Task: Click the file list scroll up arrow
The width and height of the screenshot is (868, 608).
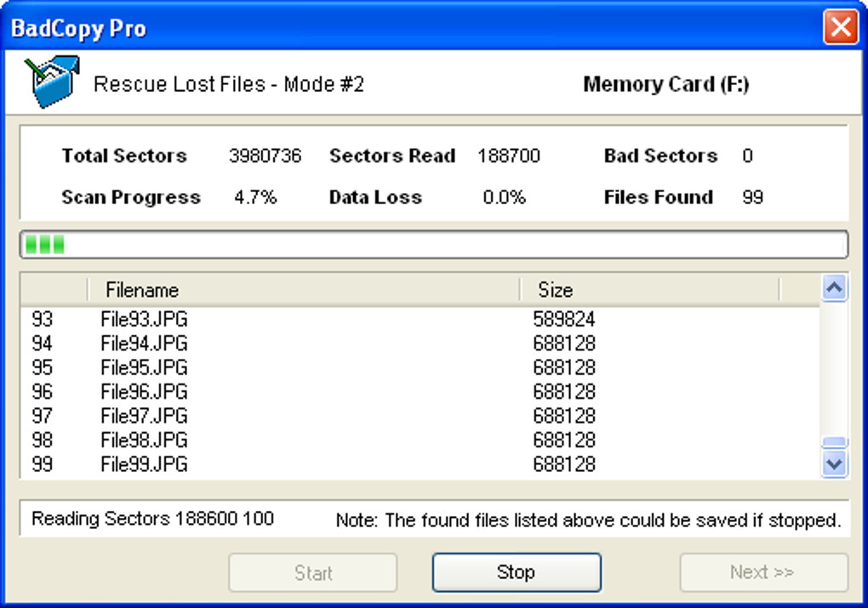Action: (834, 287)
